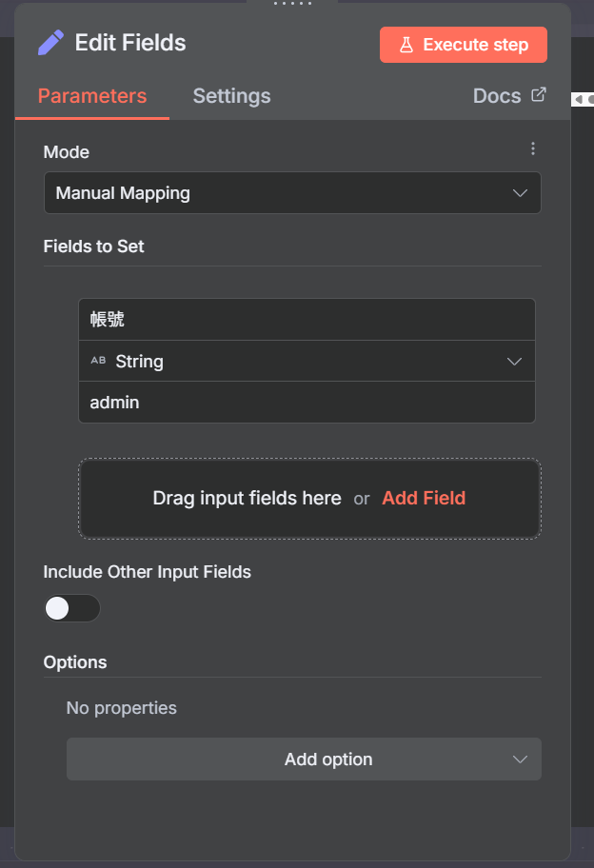
Task: Switch to the Parameters tab
Action: 92,96
